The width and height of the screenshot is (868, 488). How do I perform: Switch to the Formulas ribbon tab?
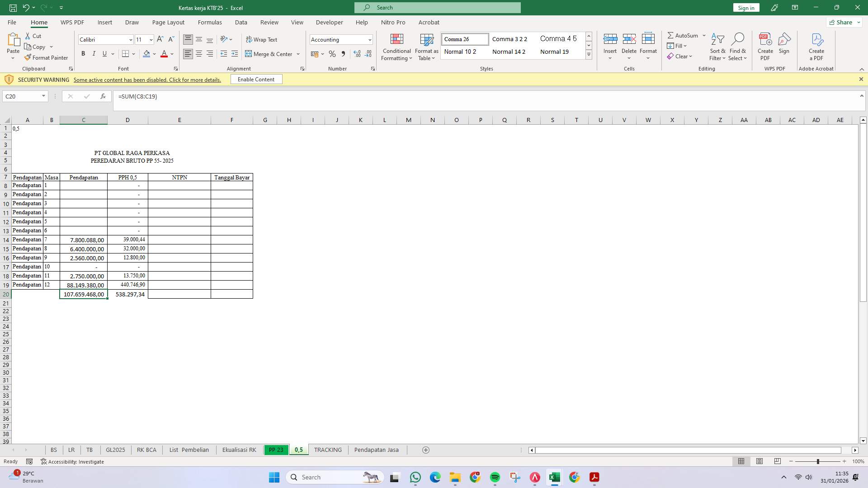(210, 22)
